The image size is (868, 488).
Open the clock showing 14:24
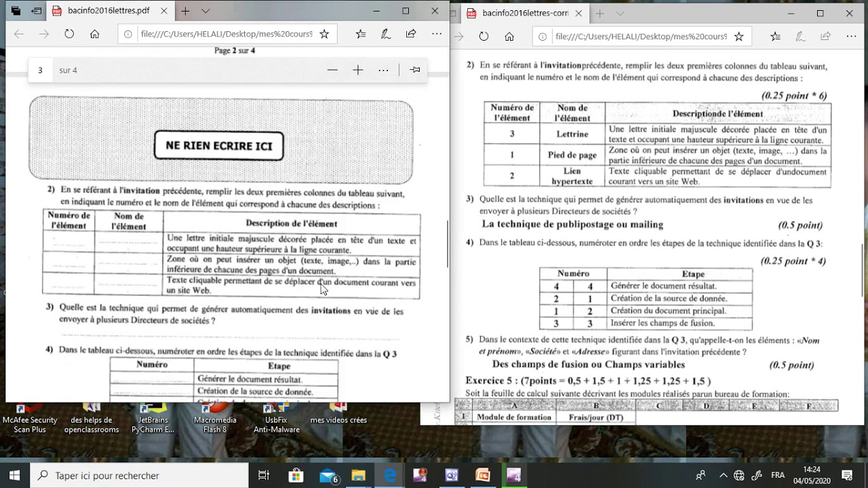click(811, 475)
